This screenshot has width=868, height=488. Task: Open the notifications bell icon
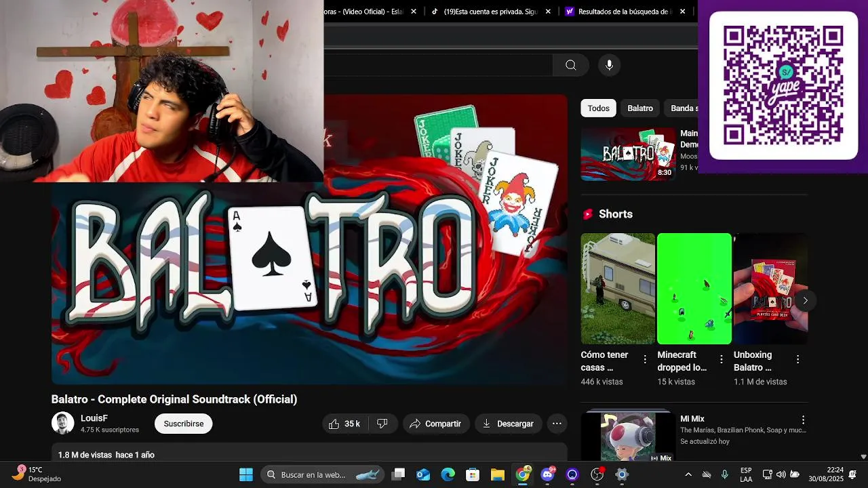click(852, 474)
